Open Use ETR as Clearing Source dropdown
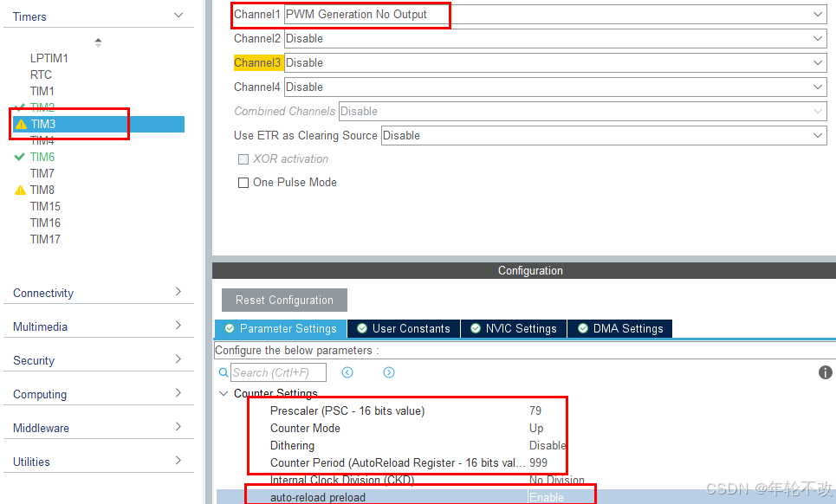The image size is (836, 504). (603, 136)
